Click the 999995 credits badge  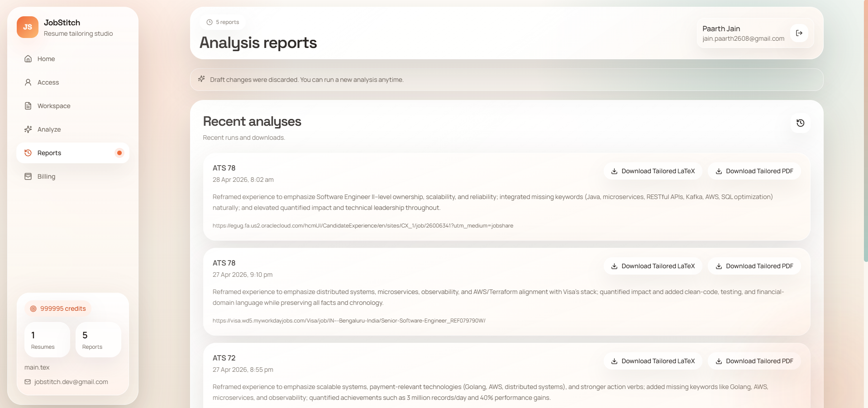click(x=58, y=308)
